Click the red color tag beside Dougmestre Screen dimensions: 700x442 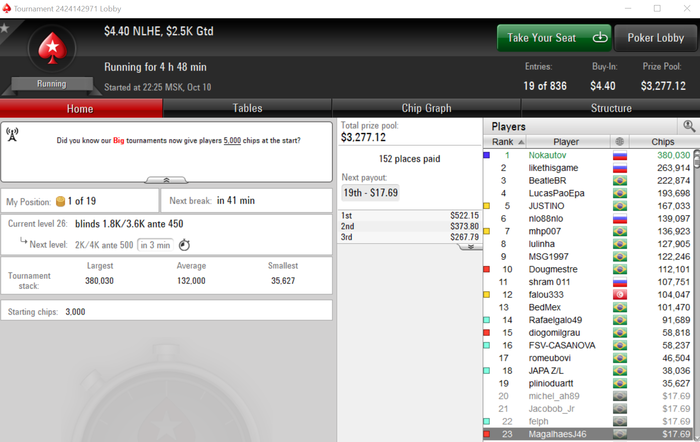pyautogui.click(x=487, y=269)
